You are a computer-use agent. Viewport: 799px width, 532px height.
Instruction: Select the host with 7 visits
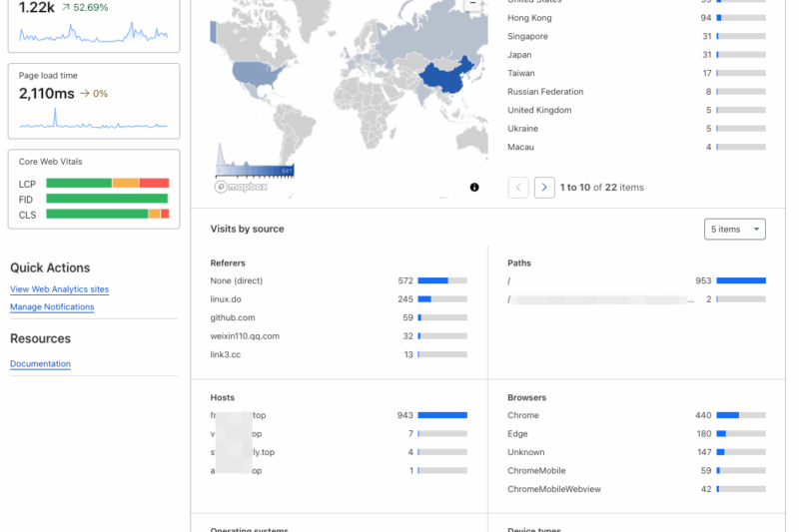[339, 434]
